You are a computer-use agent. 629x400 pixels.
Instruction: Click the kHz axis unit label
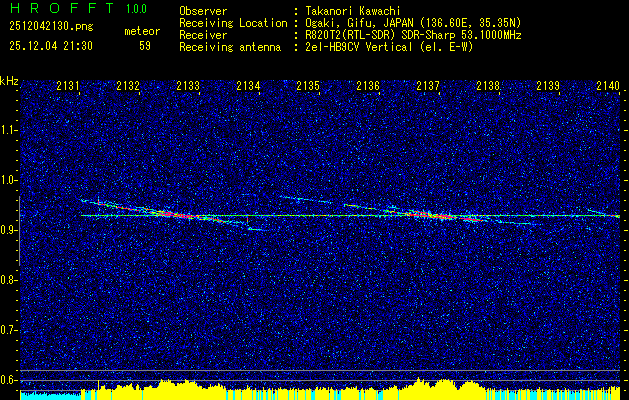tap(9, 81)
